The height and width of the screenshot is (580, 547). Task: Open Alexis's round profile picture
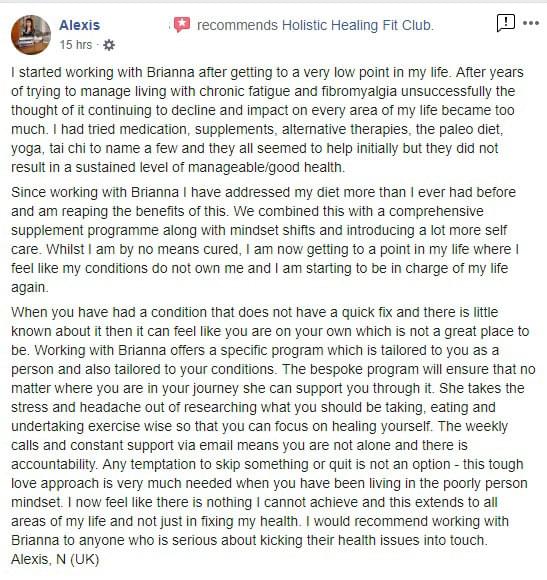pos(31,35)
